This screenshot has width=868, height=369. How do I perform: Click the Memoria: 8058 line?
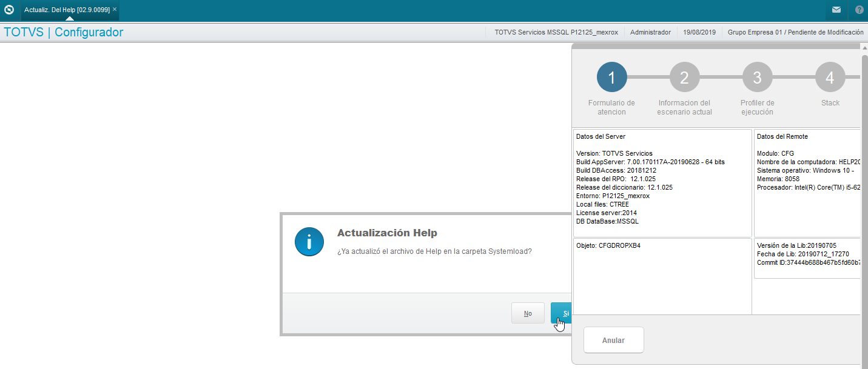[x=778, y=179]
